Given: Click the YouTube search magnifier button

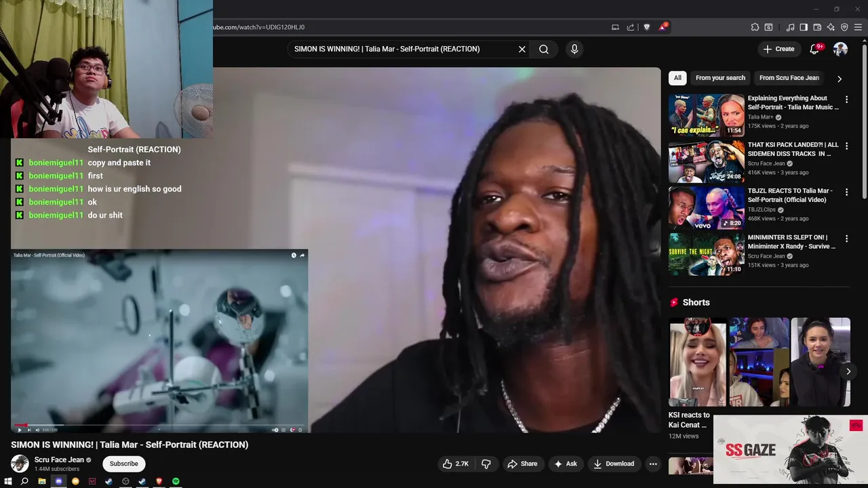Looking at the screenshot, I should pos(544,49).
